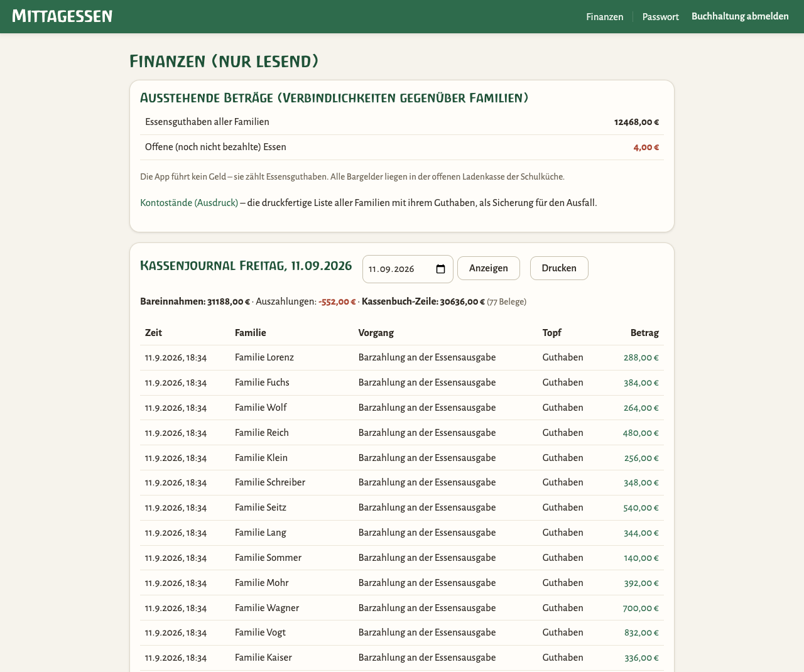This screenshot has height=672, width=804.
Task: Click the Topf column header
Action: (552, 333)
